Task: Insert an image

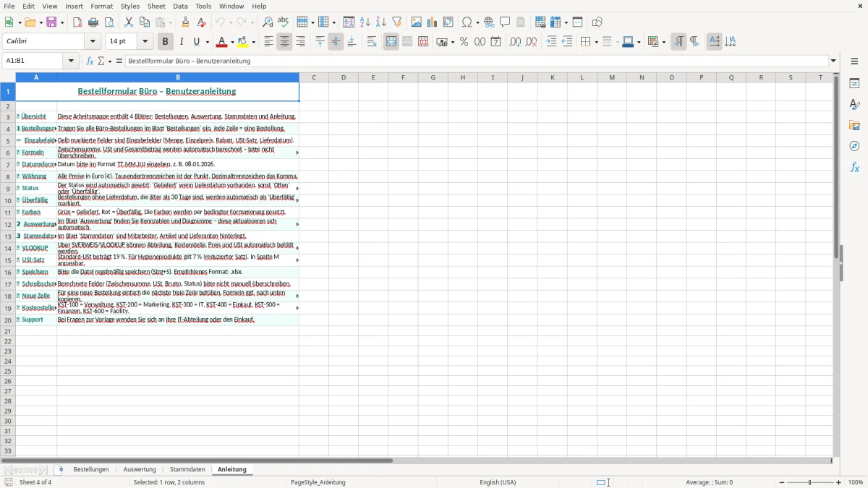Action: (417, 22)
